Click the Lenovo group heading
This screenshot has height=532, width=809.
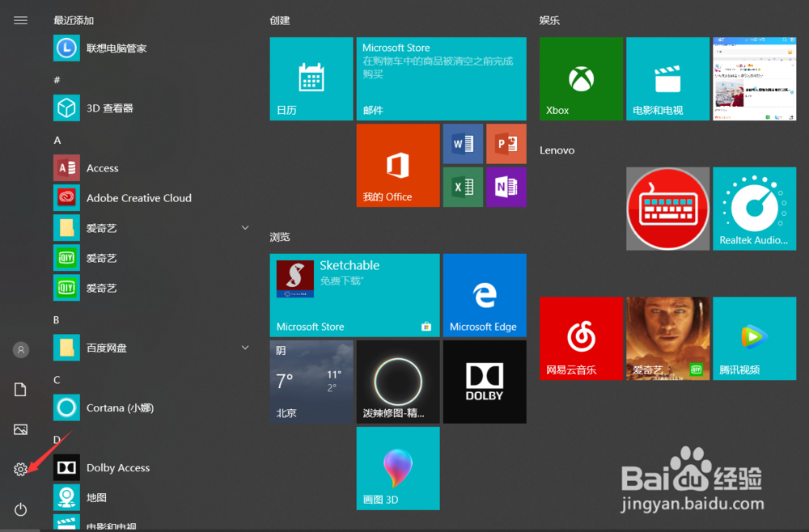(x=557, y=150)
